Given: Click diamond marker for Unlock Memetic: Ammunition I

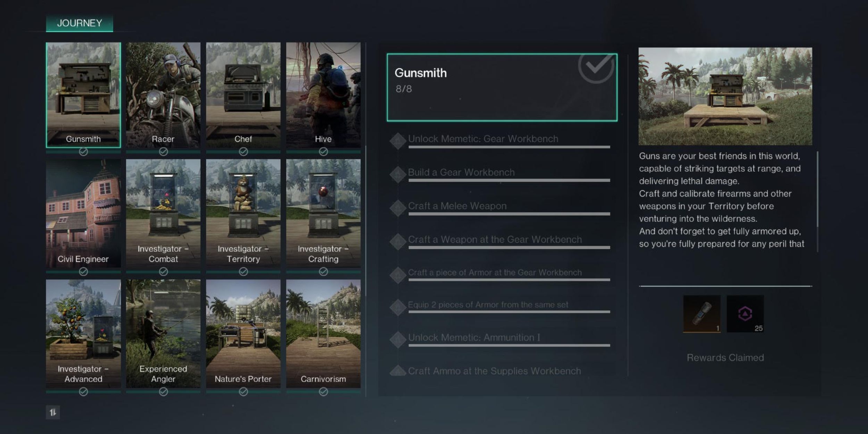Looking at the screenshot, I should [x=398, y=340].
